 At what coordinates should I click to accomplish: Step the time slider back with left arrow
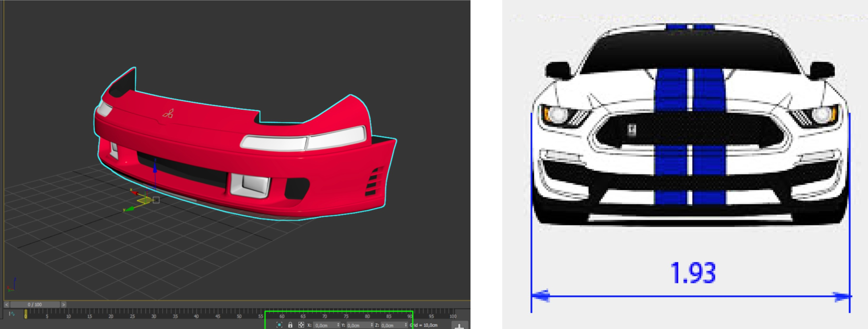pyautogui.click(x=7, y=304)
